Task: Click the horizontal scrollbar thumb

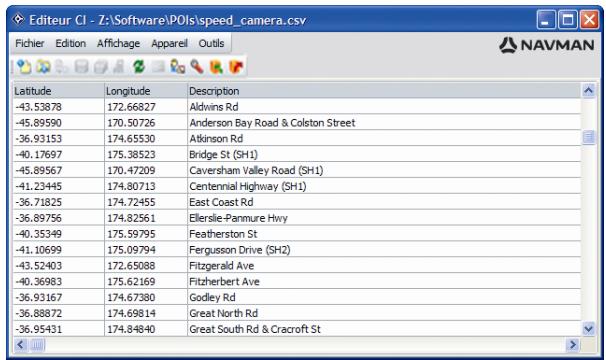Action: [37, 344]
